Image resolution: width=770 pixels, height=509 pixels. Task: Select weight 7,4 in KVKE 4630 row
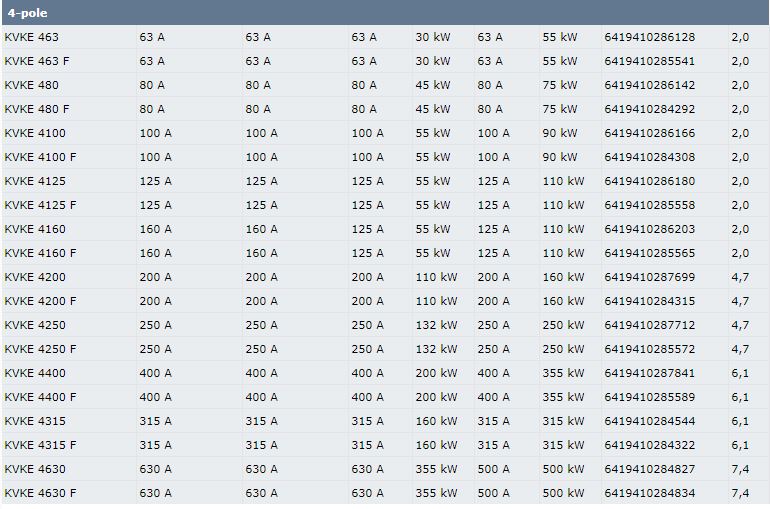coord(740,470)
